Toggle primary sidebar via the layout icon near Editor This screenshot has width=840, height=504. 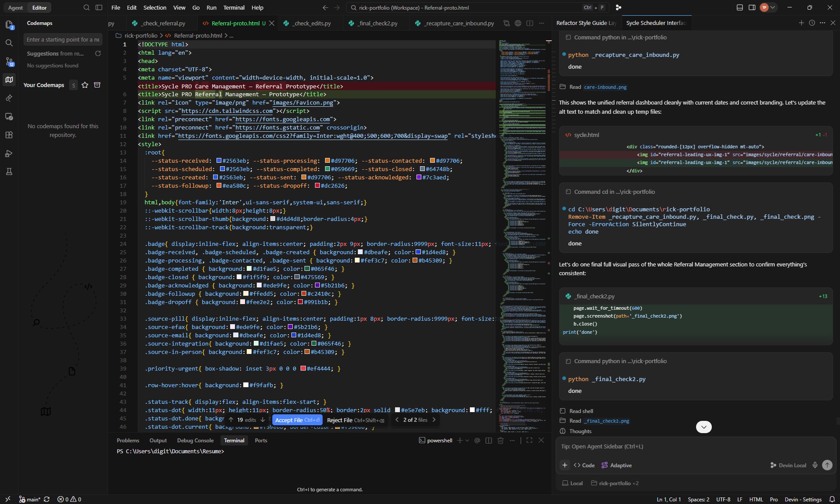[x=99, y=7]
